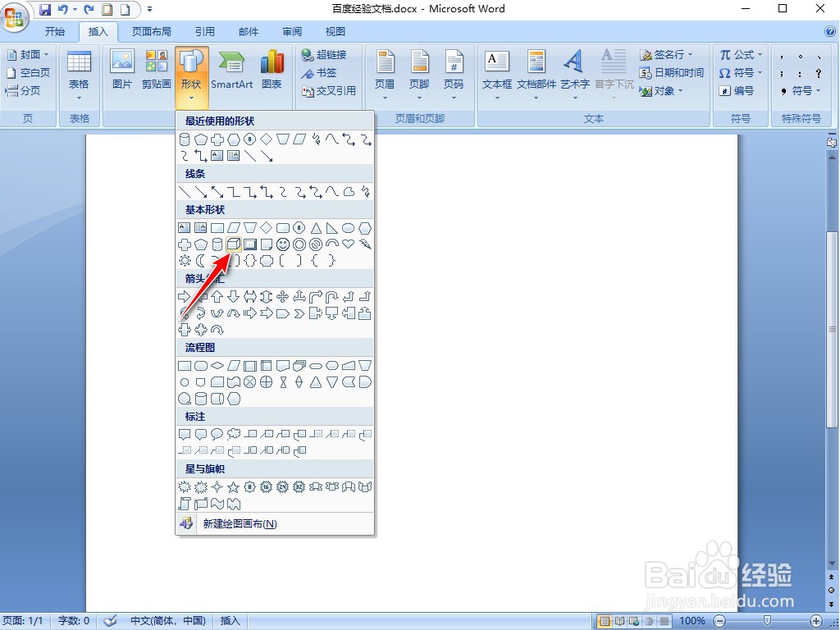Open the Page Layout (页面布局) tab
840x630 pixels.
click(x=152, y=32)
